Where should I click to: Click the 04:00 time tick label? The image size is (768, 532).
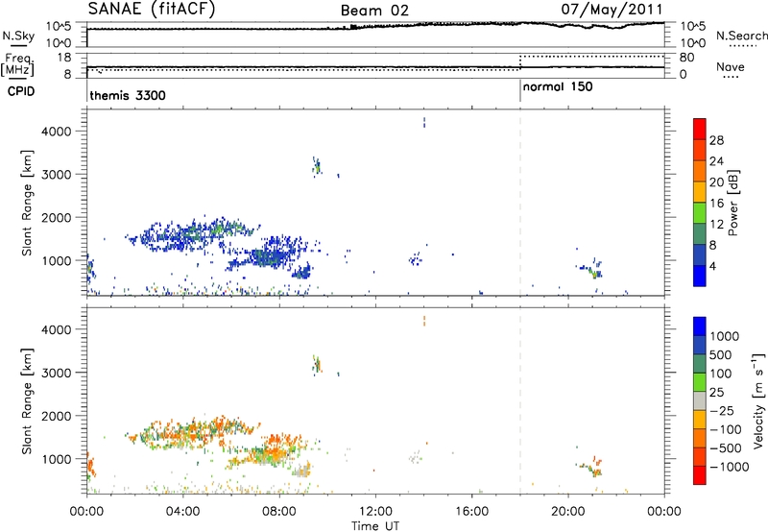182,512
